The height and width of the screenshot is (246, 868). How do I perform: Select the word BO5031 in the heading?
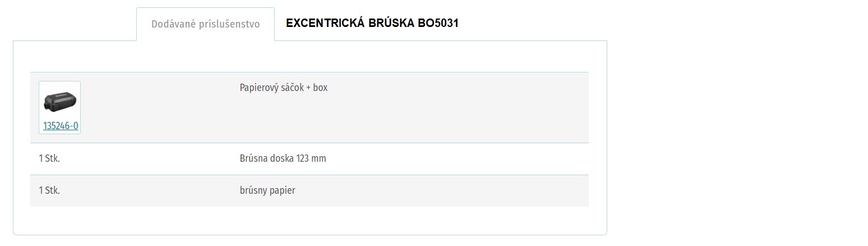pos(438,23)
